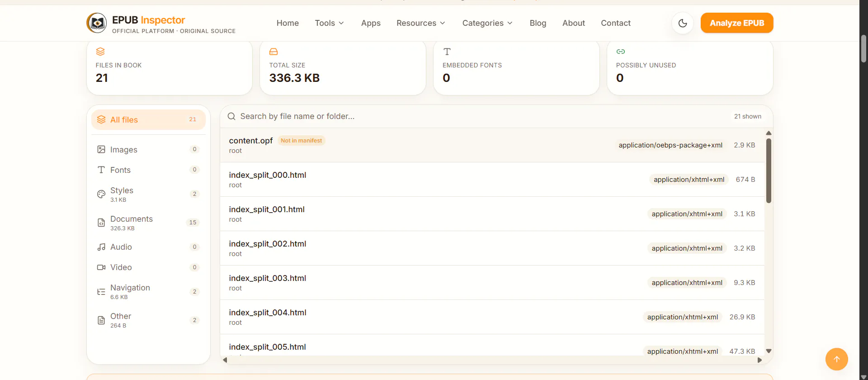Select the content.opf file row
Image resolution: width=868 pixels, height=380 pixels.
(492, 145)
